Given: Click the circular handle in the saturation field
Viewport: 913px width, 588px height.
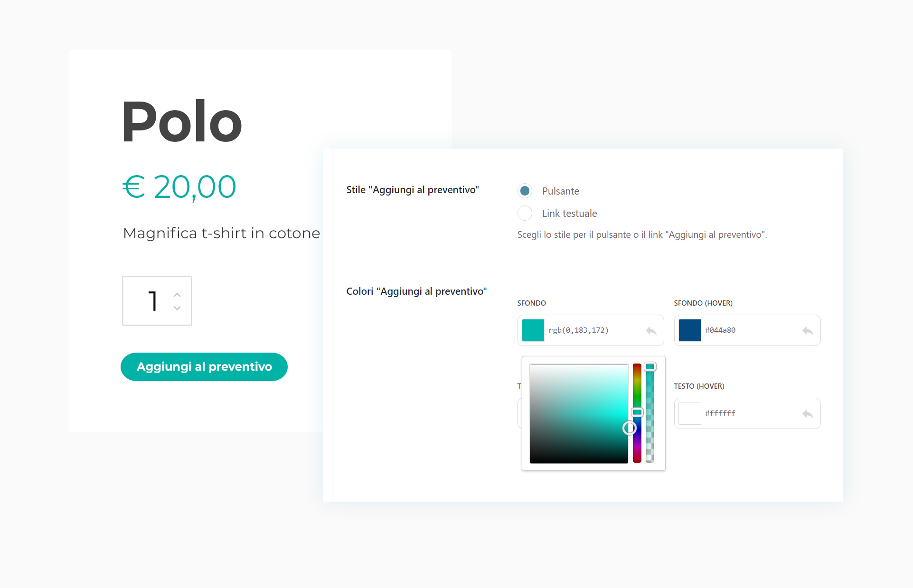Looking at the screenshot, I should pos(629,428).
